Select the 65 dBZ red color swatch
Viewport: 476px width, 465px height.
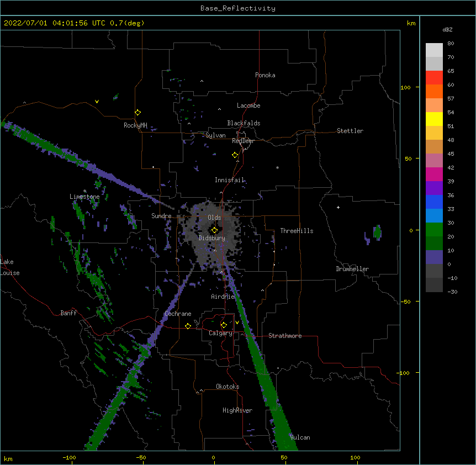click(x=434, y=77)
